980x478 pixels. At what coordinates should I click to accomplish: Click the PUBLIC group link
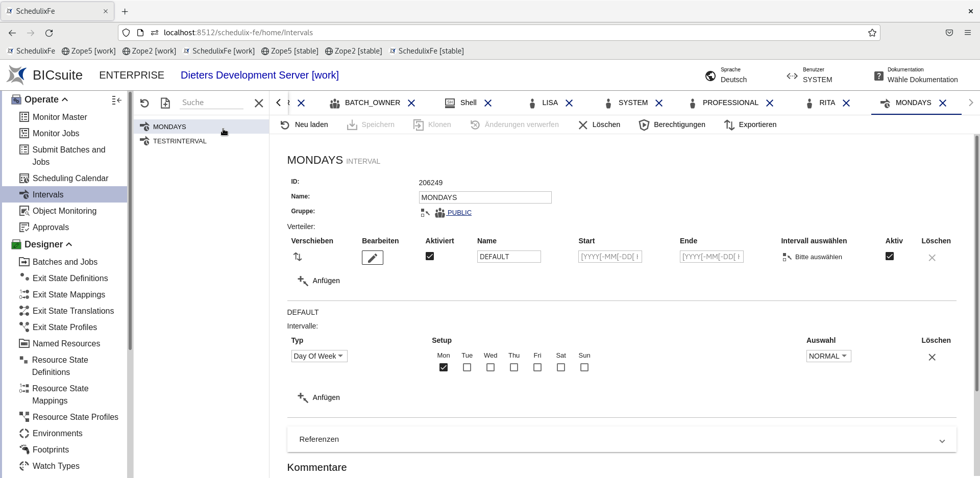[x=459, y=213]
